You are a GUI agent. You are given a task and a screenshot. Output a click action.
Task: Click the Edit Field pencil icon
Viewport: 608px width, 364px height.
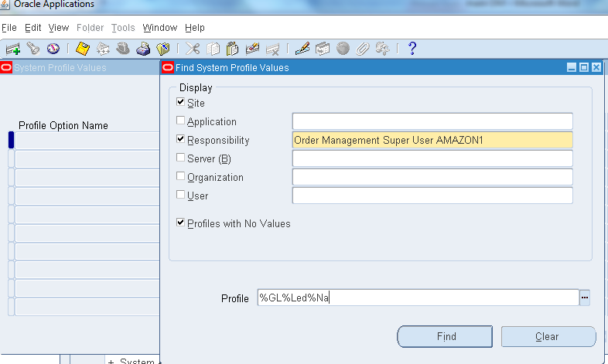point(302,49)
